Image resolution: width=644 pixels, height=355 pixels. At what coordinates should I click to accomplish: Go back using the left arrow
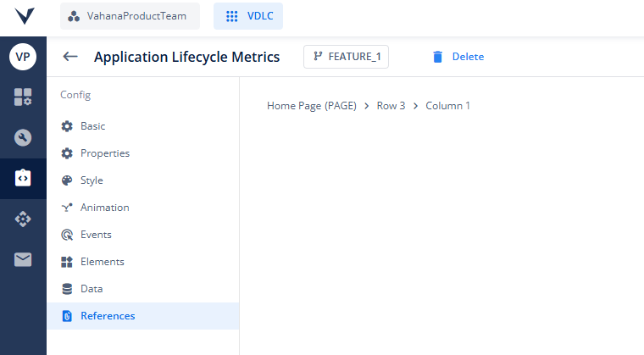click(x=70, y=56)
